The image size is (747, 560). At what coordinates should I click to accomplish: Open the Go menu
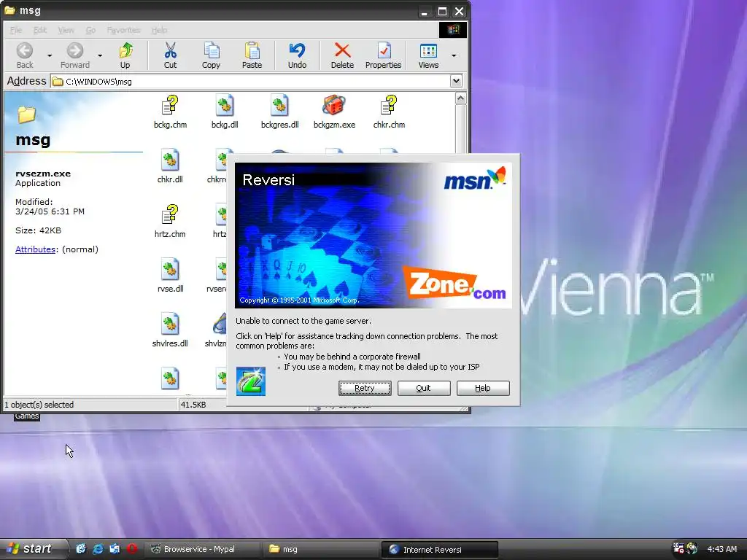pyautogui.click(x=90, y=30)
